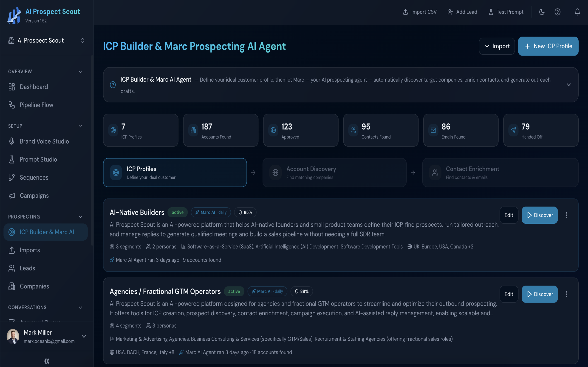Open Brand Voice Studio from the sidebar
The height and width of the screenshot is (367, 588).
click(44, 141)
